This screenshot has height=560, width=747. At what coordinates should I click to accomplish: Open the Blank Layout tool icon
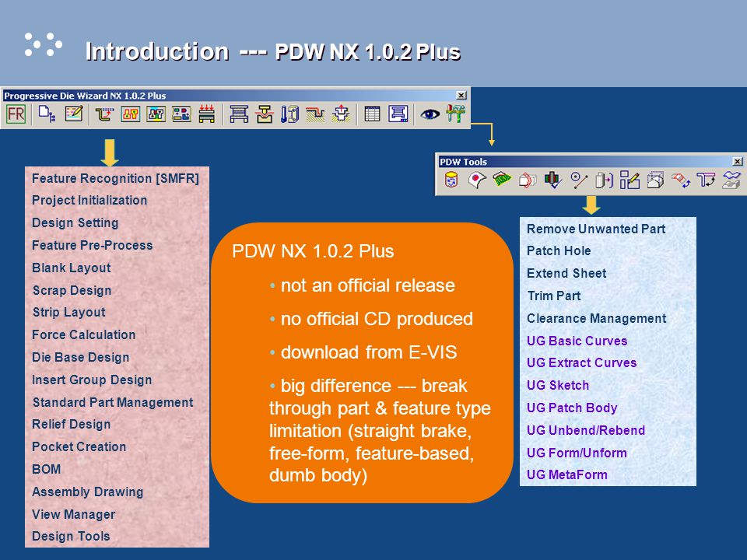tap(130, 114)
